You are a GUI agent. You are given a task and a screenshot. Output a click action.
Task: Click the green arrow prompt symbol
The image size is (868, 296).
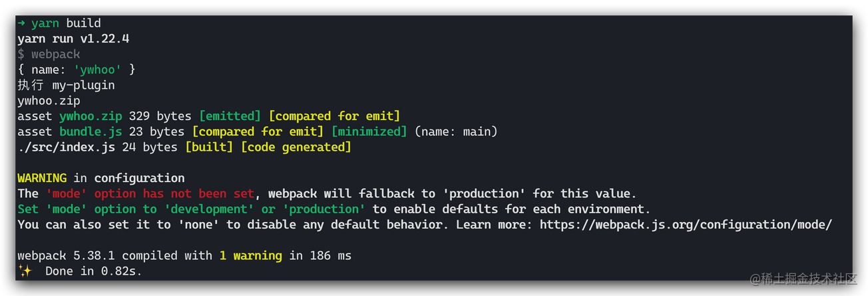pyautogui.click(x=21, y=23)
